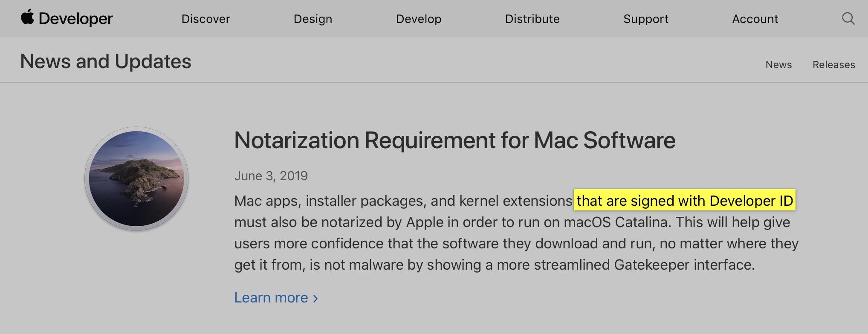Open the search magnifier icon
This screenshot has width=868, height=334.
tap(848, 19)
